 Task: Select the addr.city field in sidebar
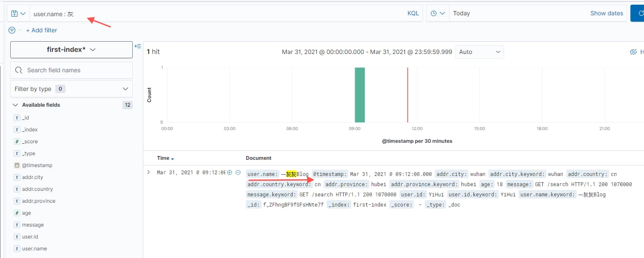click(x=32, y=177)
